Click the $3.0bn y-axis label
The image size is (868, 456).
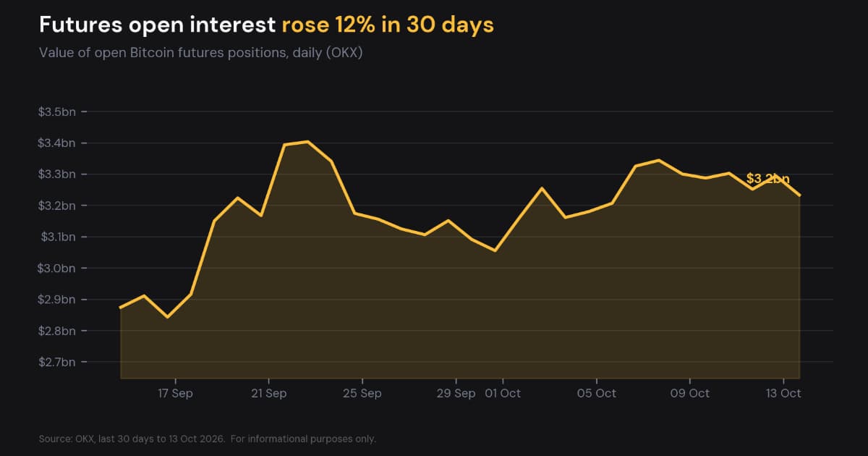[57, 269]
